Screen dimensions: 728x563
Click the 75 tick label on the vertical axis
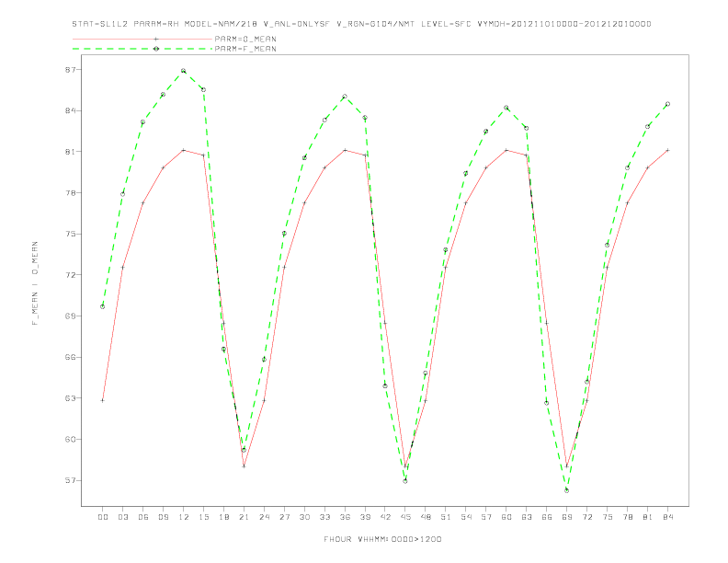(x=70, y=234)
